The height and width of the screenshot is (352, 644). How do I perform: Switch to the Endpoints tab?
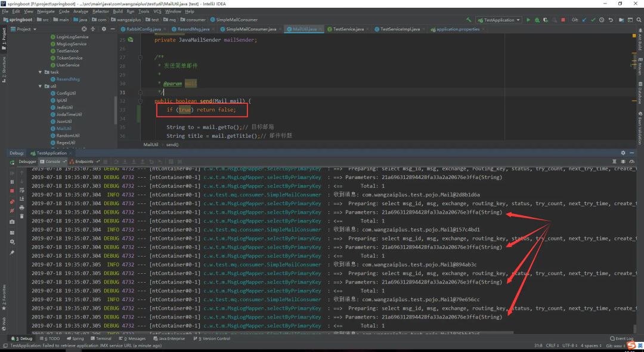[x=84, y=162]
